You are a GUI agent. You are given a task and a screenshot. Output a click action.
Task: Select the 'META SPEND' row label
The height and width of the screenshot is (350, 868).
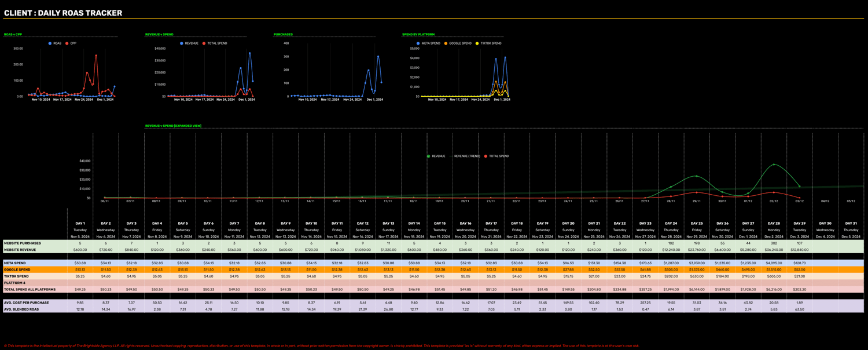pos(14,263)
